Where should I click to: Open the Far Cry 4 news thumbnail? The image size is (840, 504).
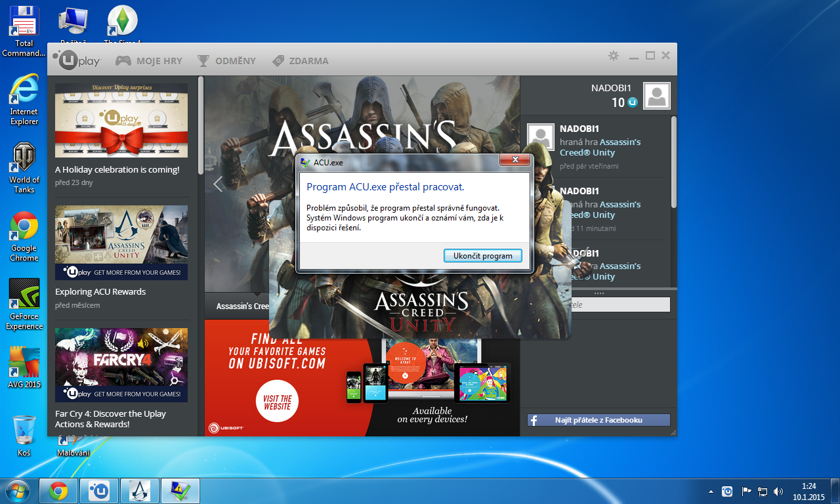point(121,364)
